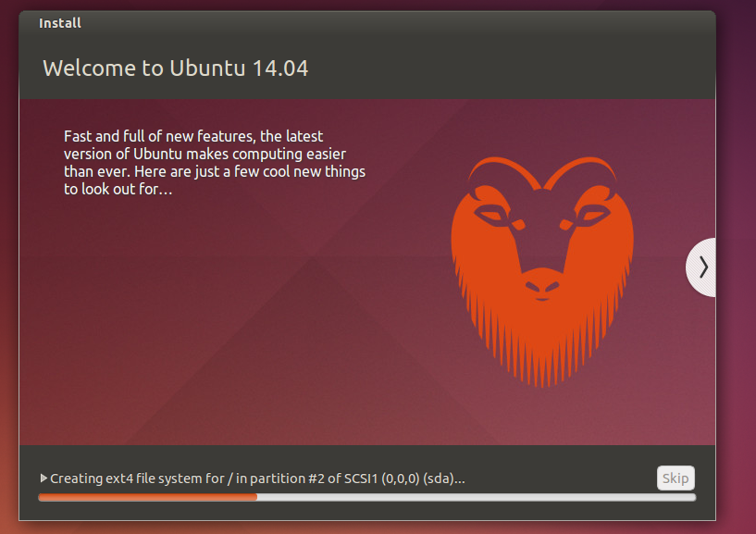Click the Trusty Tahr goat mascot image
This screenshot has height=534, width=756.
pyautogui.click(x=542, y=271)
